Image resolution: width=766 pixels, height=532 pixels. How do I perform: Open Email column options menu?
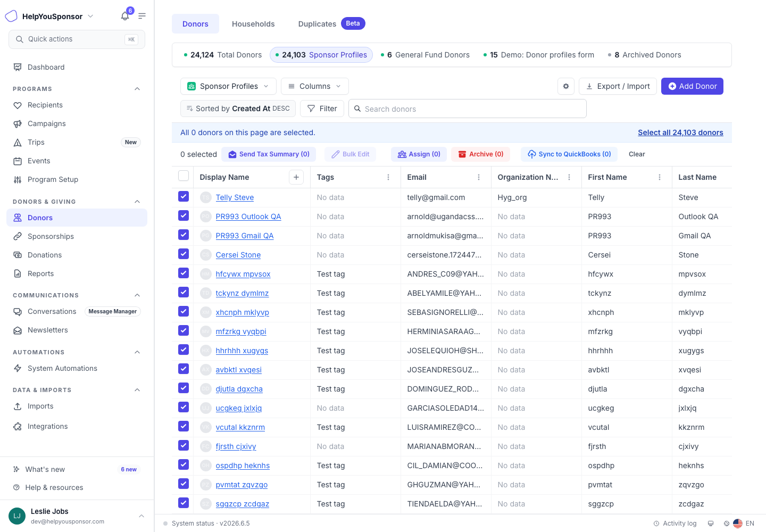click(x=479, y=177)
